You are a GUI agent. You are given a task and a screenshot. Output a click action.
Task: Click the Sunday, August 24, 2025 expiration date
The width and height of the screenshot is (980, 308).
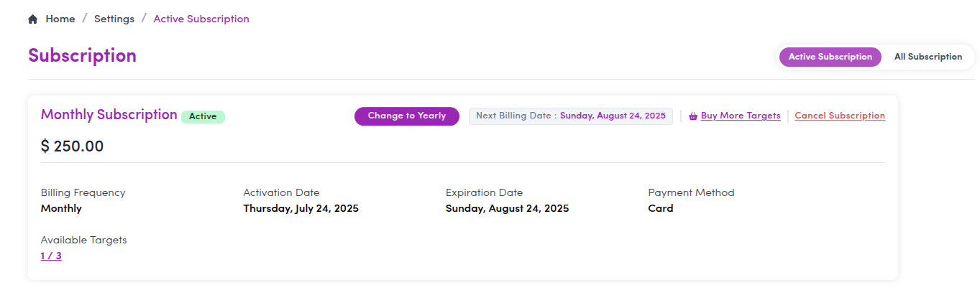pos(508,208)
